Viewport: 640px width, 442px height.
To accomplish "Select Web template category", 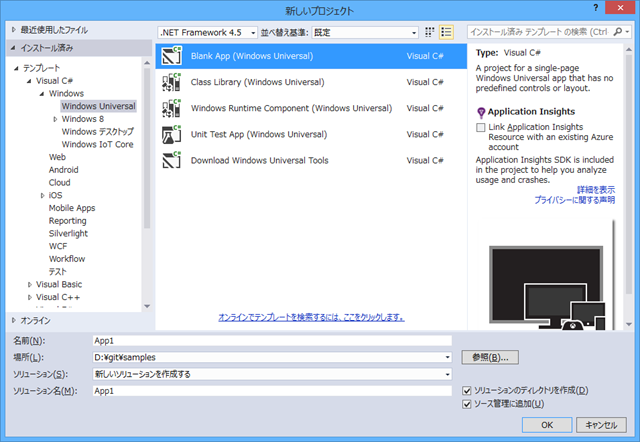I will (57, 157).
